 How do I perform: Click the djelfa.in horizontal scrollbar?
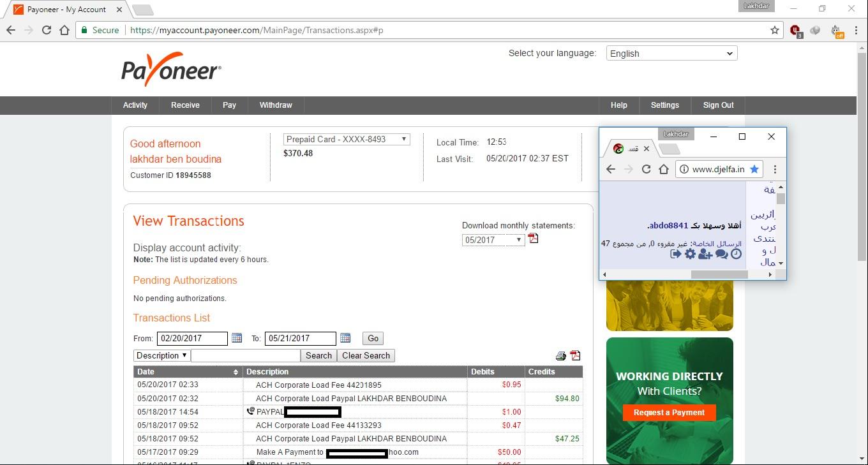tap(719, 274)
